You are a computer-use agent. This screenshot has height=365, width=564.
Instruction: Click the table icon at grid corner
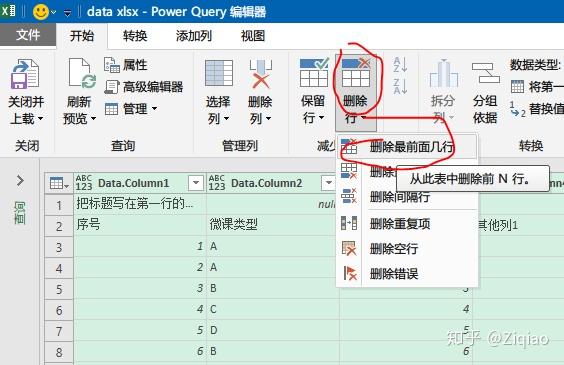point(59,183)
